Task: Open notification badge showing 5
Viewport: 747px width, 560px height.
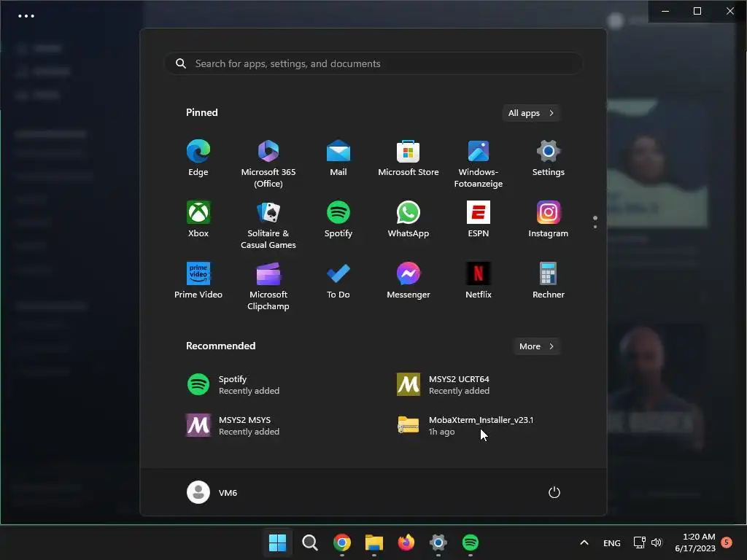Action: click(727, 542)
